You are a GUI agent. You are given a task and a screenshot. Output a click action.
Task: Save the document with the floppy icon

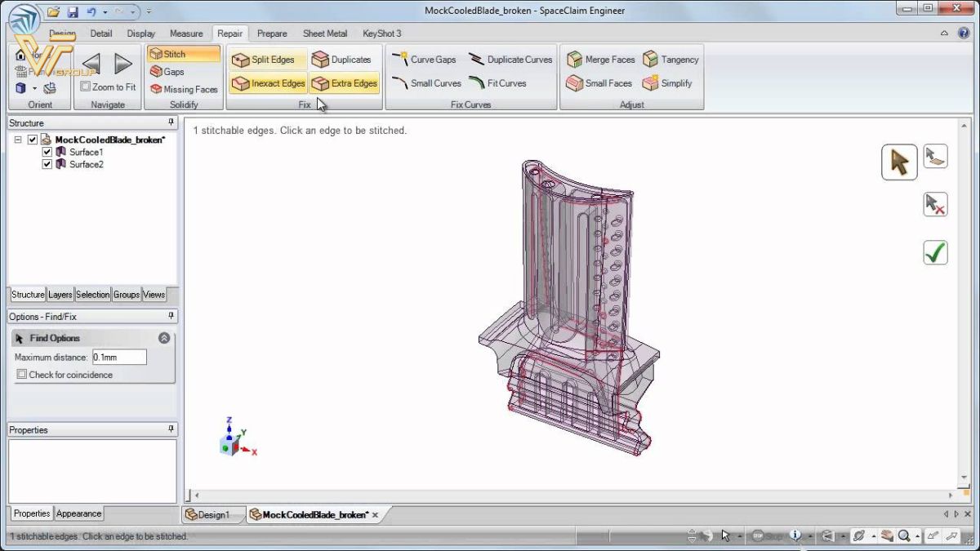(x=73, y=11)
